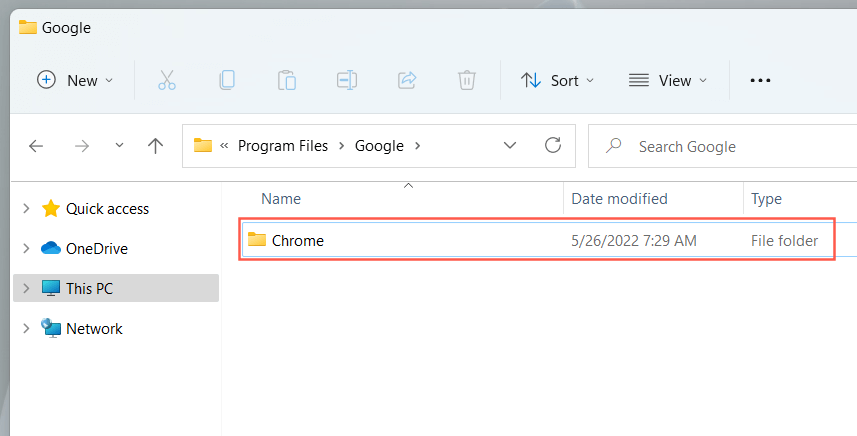This screenshot has height=436, width=857.
Task: Click the Paste clipboard icon
Action: [x=287, y=81]
